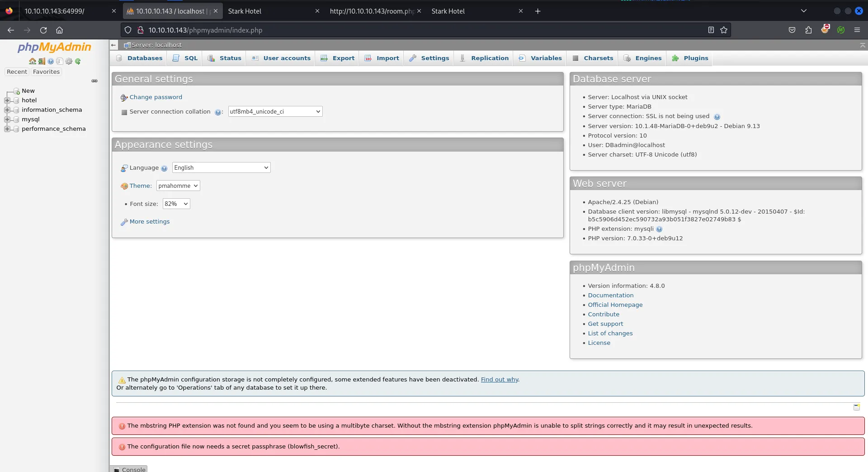Open the Language dropdown showing English
The image size is (868, 472).
pyautogui.click(x=222, y=168)
